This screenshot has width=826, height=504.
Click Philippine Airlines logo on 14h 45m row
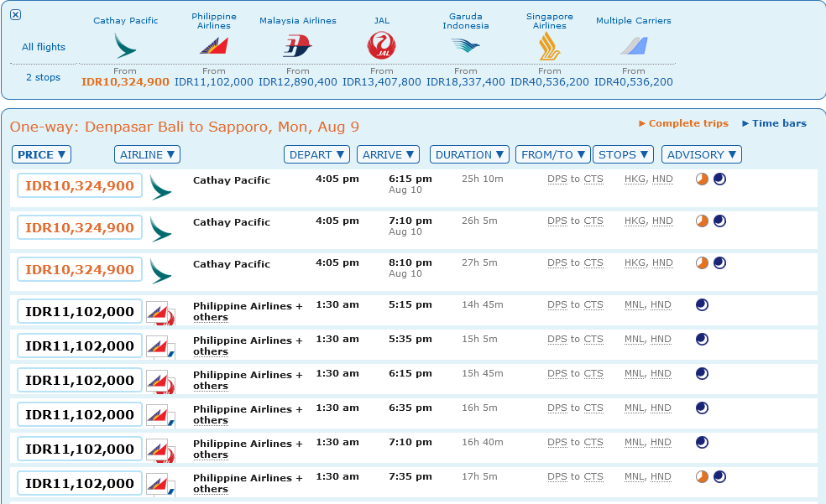tap(160, 313)
